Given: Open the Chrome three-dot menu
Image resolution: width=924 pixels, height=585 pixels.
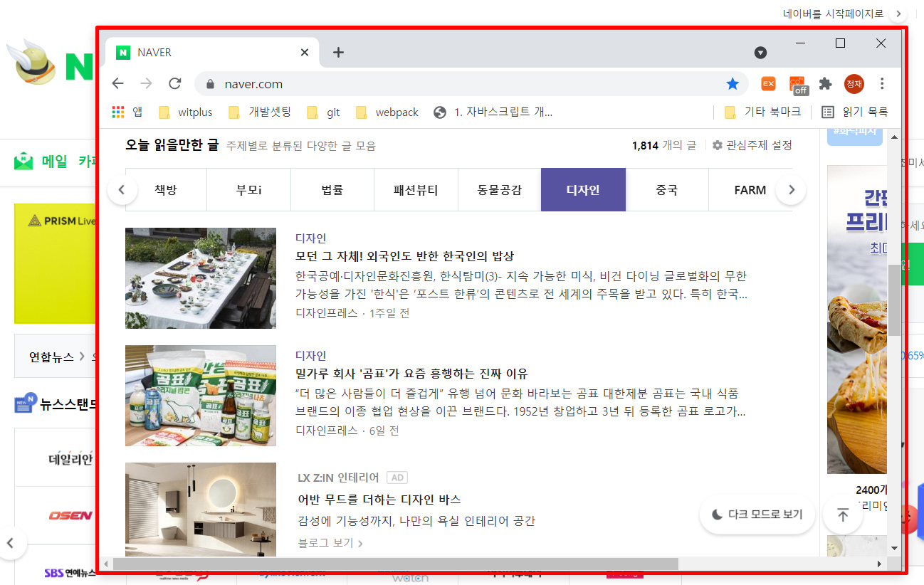Looking at the screenshot, I should click(882, 84).
